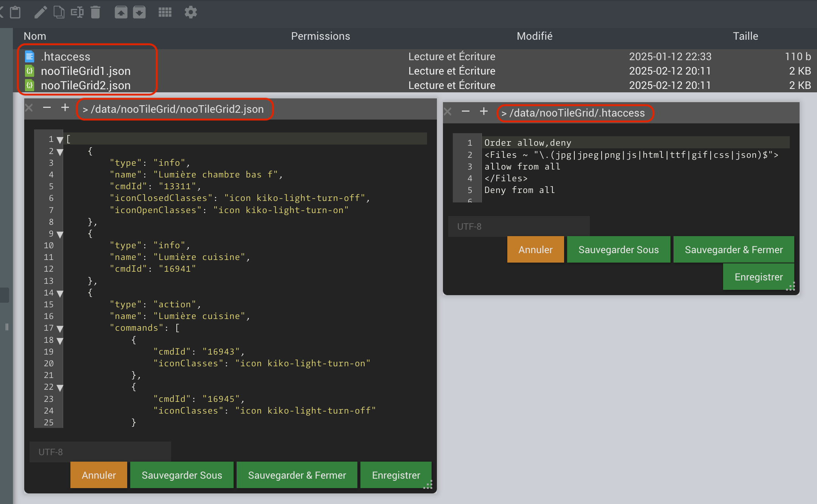Click the Paste clipboard icon in toolbar
This screenshot has width=817, height=504.
[x=15, y=12]
